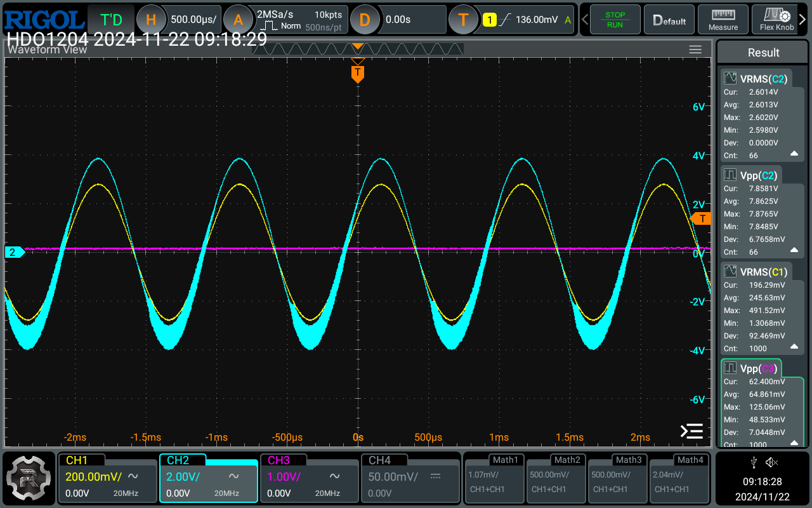Click the USB status icon
Image resolution: width=812 pixels, height=508 pixels.
pyautogui.click(x=753, y=462)
